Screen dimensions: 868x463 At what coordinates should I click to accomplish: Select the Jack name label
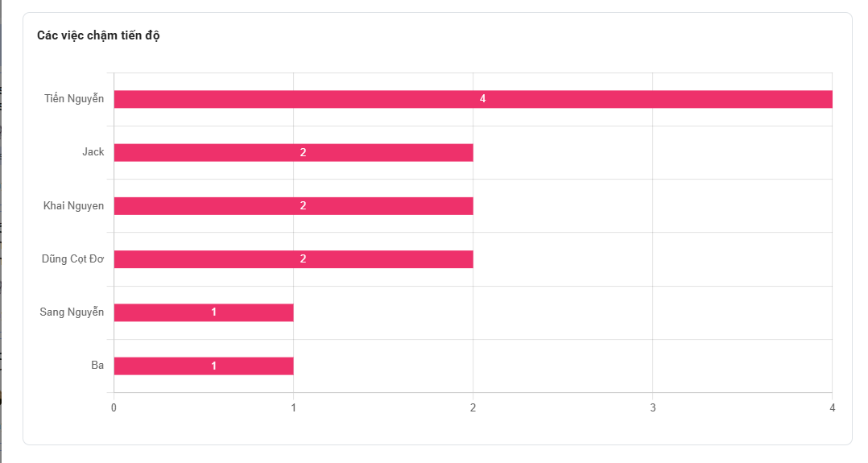(93, 152)
